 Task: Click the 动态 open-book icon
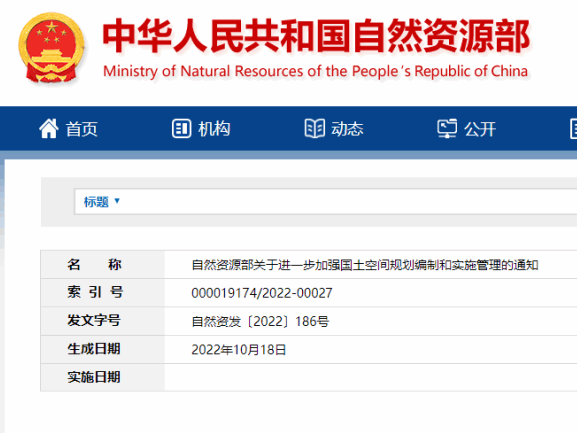click(315, 128)
